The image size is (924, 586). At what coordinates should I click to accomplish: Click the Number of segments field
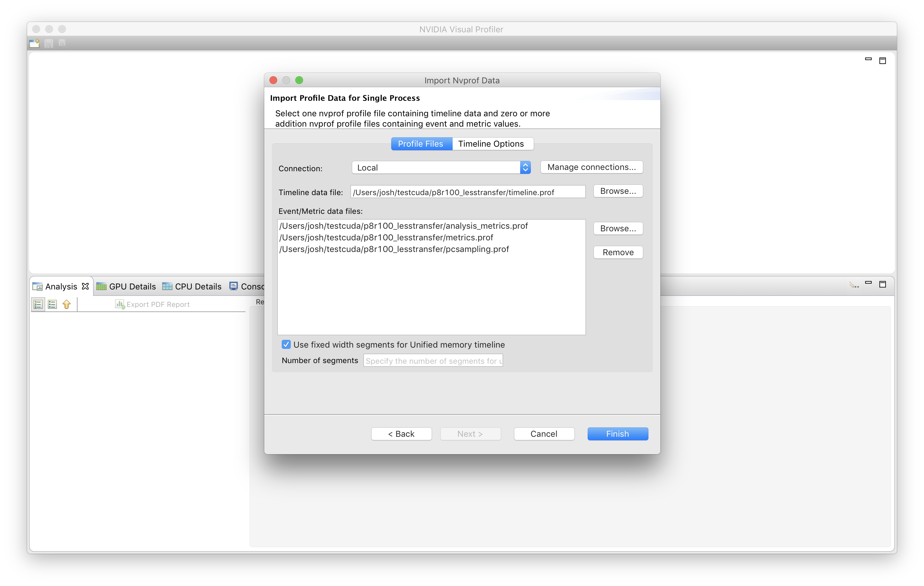click(x=433, y=361)
